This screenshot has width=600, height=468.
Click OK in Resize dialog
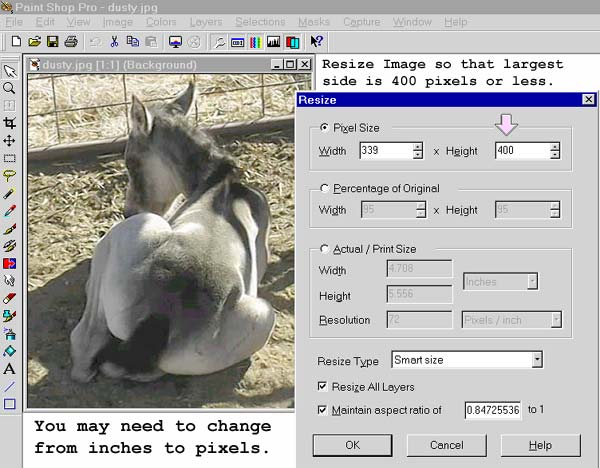(352, 444)
